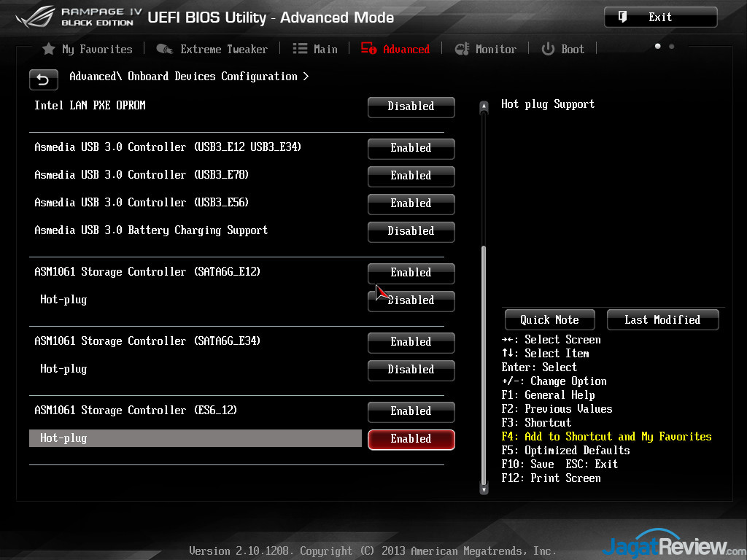Toggle Intel LAN PXE OPROM setting

[411, 106]
